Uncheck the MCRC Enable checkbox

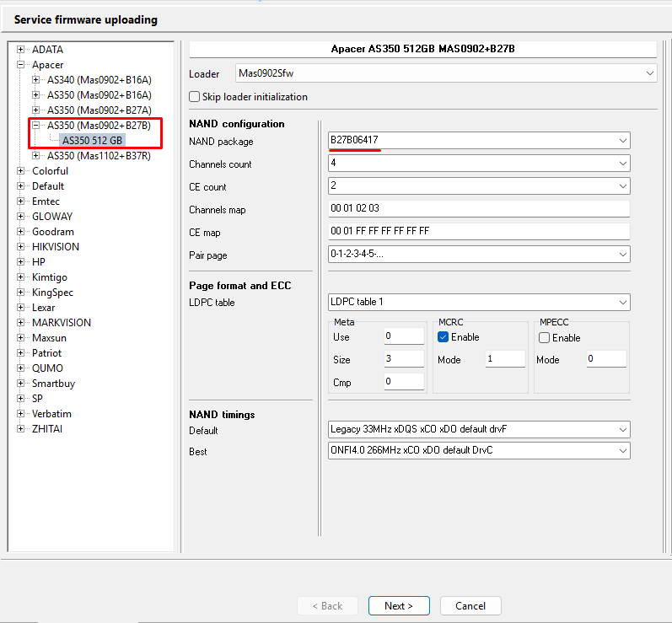coord(444,337)
